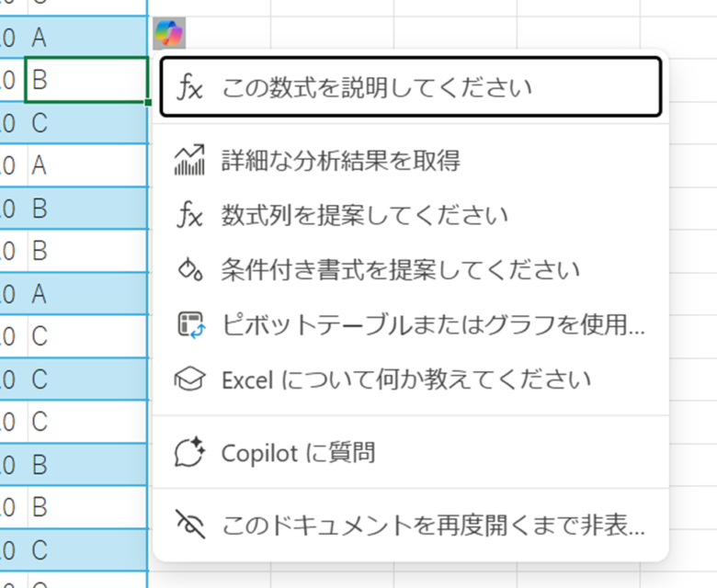
Task: Click the highlighted cell with A above active cell
Action: point(85,38)
